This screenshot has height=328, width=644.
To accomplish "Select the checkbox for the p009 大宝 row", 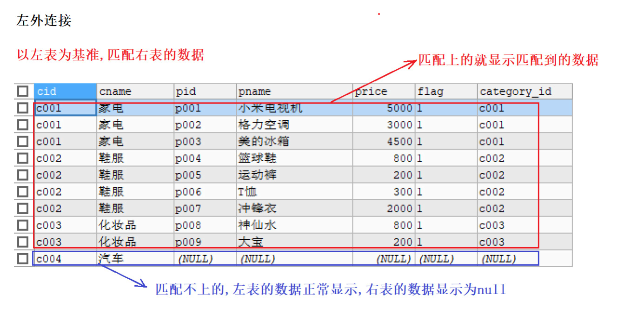I will point(23,242).
